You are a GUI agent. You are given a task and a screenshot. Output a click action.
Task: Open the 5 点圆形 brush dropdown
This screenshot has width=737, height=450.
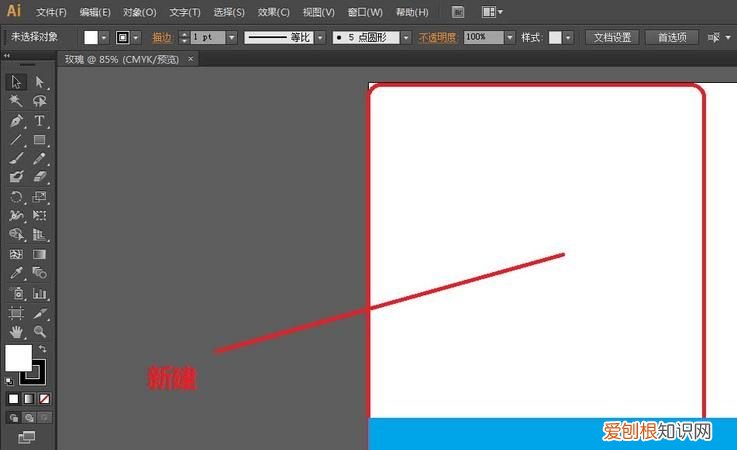click(406, 38)
